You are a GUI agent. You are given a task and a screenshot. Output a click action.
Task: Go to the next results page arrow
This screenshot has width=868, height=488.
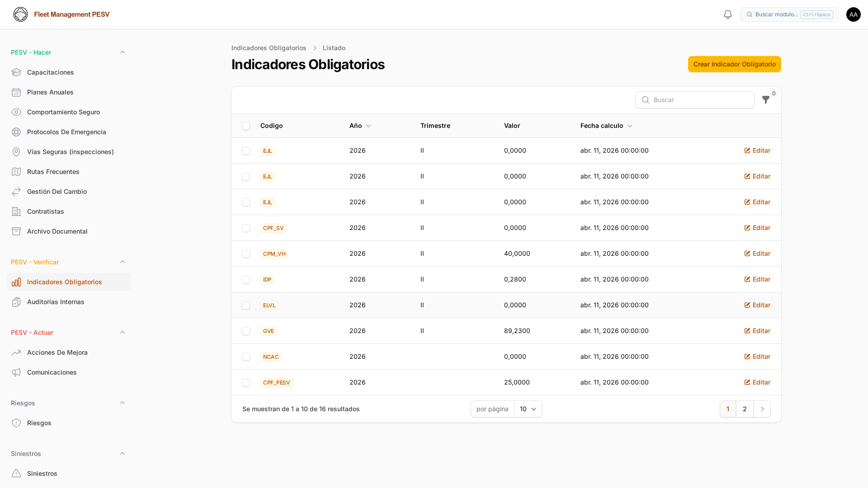pos(762,409)
